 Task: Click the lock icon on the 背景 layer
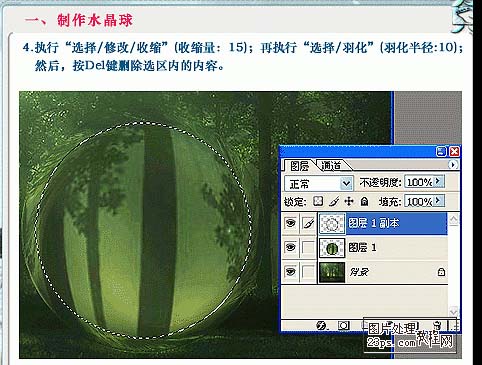click(x=441, y=272)
